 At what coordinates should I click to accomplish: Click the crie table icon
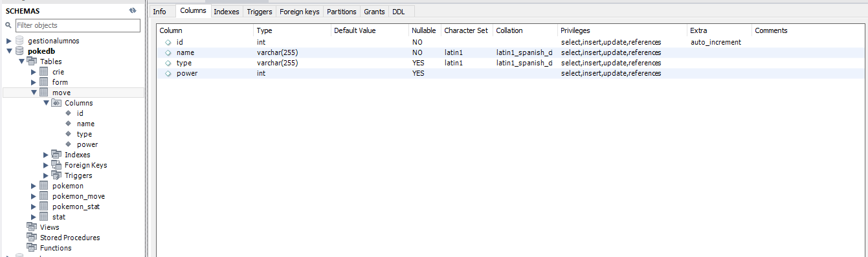pyautogui.click(x=44, y=72)
